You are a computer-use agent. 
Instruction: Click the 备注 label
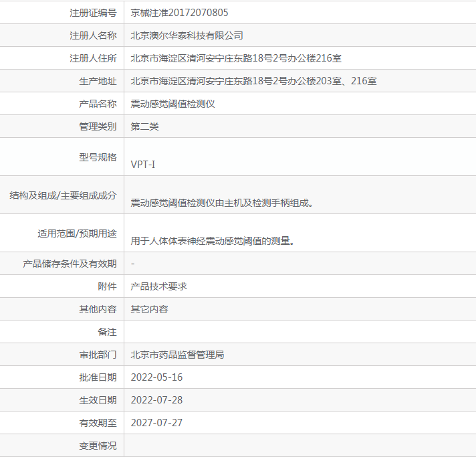pyautogui.click(x=107, y=332)
